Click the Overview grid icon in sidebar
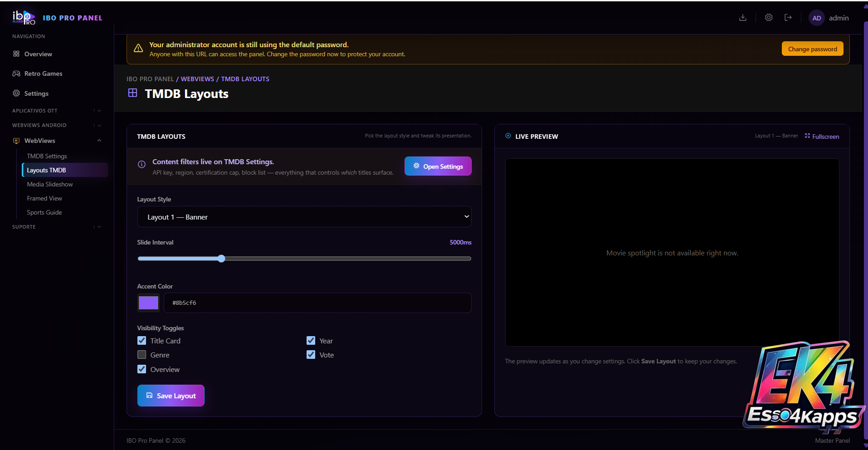The image size is (868, 450). [x=16, y=54]
